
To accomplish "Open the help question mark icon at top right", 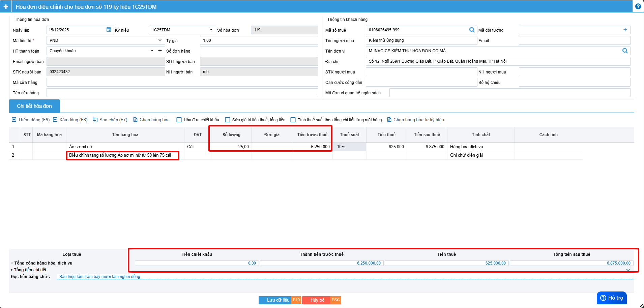I will click(638, 6).
